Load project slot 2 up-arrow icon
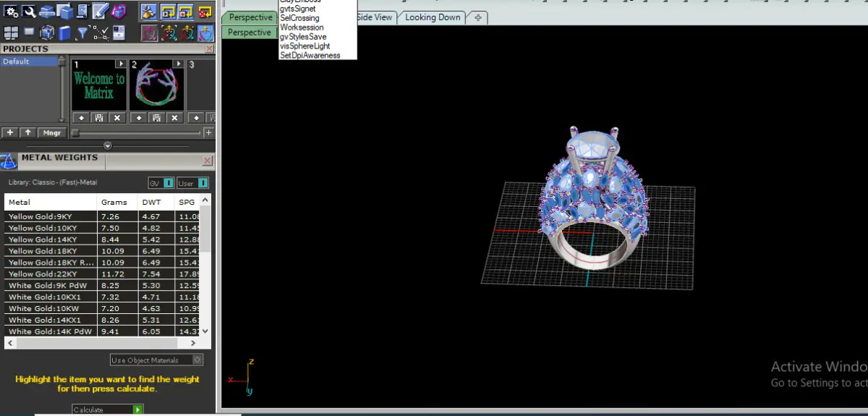 pos(138,117)
